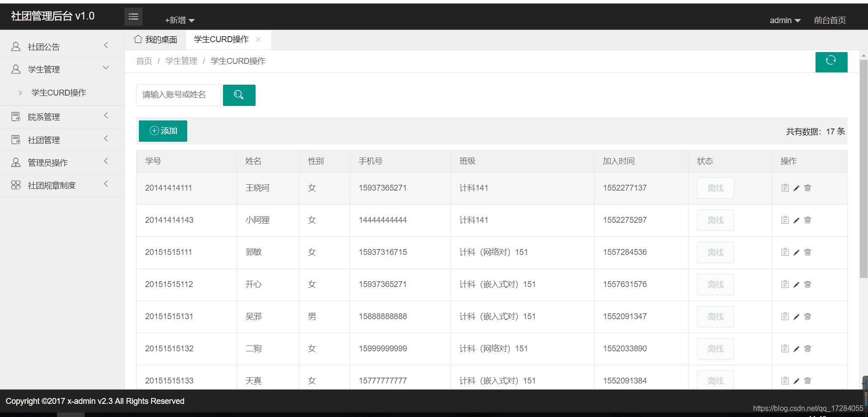Expand the 管理员操作 sidebar menu

[x=62, y=163]
